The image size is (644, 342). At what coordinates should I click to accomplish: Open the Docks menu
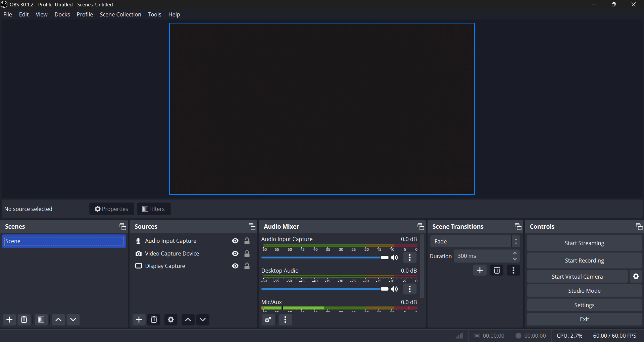point(62,14)
